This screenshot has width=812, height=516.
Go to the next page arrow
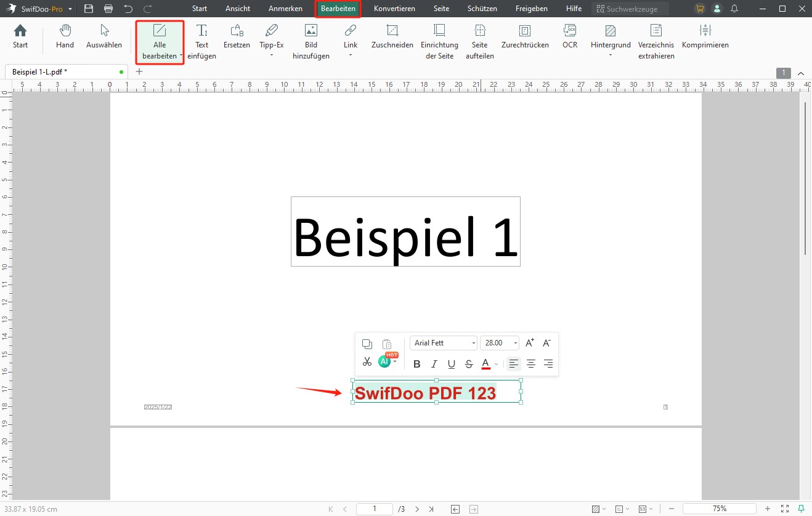pos(417,509)
